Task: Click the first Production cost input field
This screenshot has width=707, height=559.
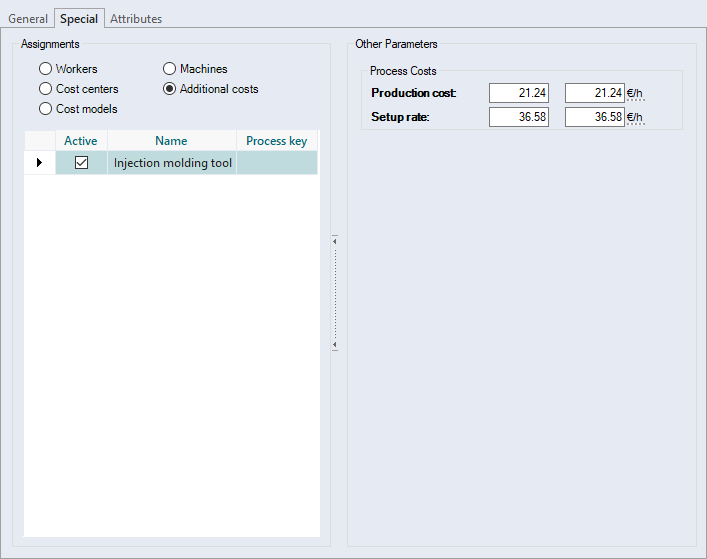Action: click(x=518, y=93)
